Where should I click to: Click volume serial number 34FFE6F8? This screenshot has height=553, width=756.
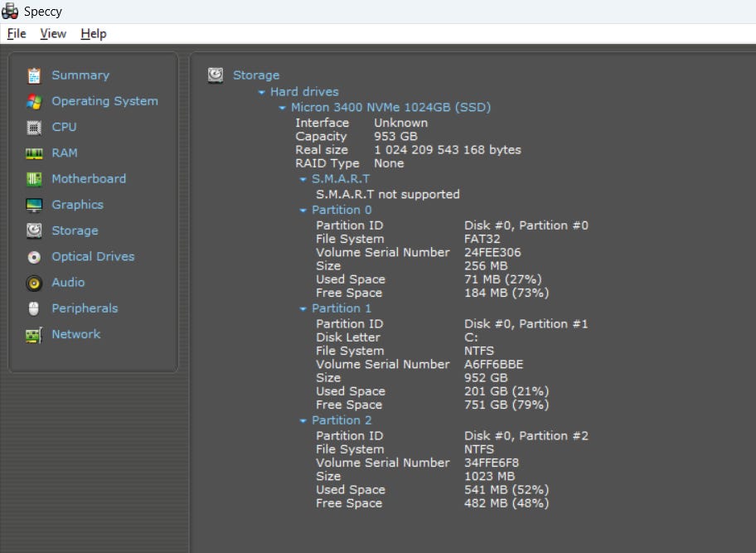click(x=492, y=463)
